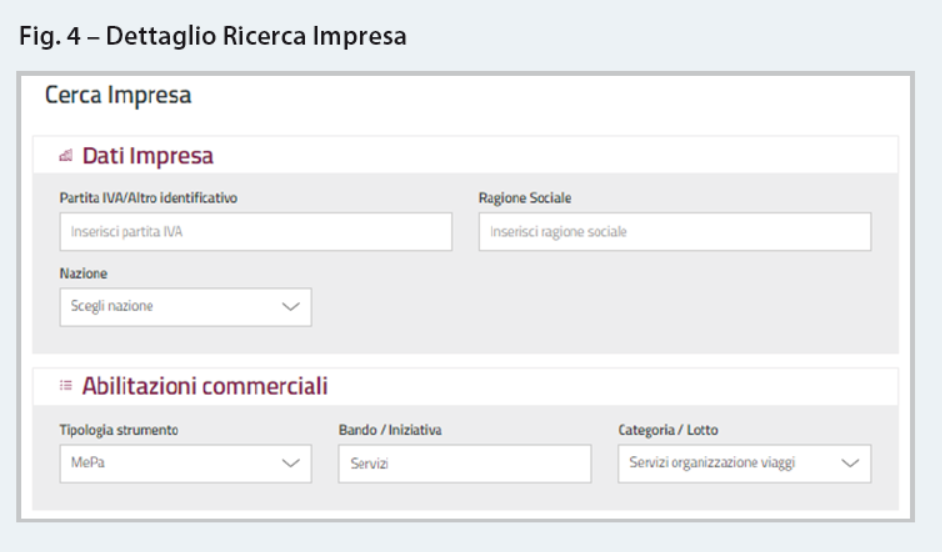Focus the Inserisci ragione sociale field
The height and width of the screenshot is (552, 942).
point(675,232)
